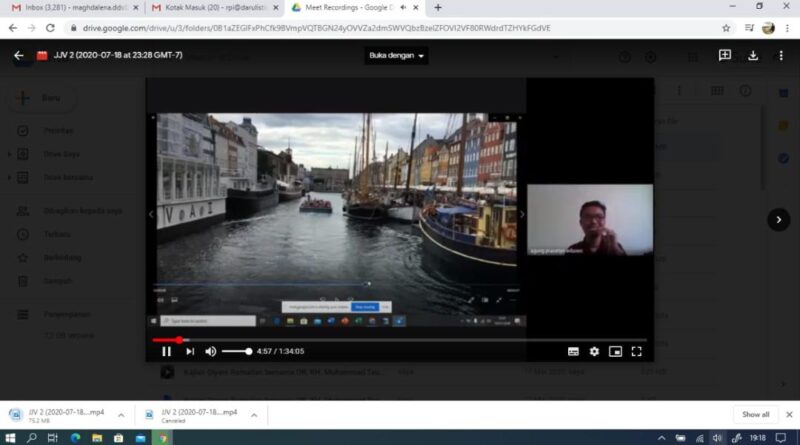Screen dimensions: 800x445
Task: Toggle miniplayer mode
Action: click(615, 351)
